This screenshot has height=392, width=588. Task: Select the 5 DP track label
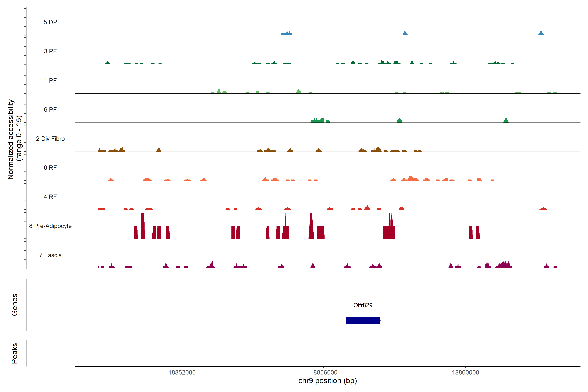50,22
